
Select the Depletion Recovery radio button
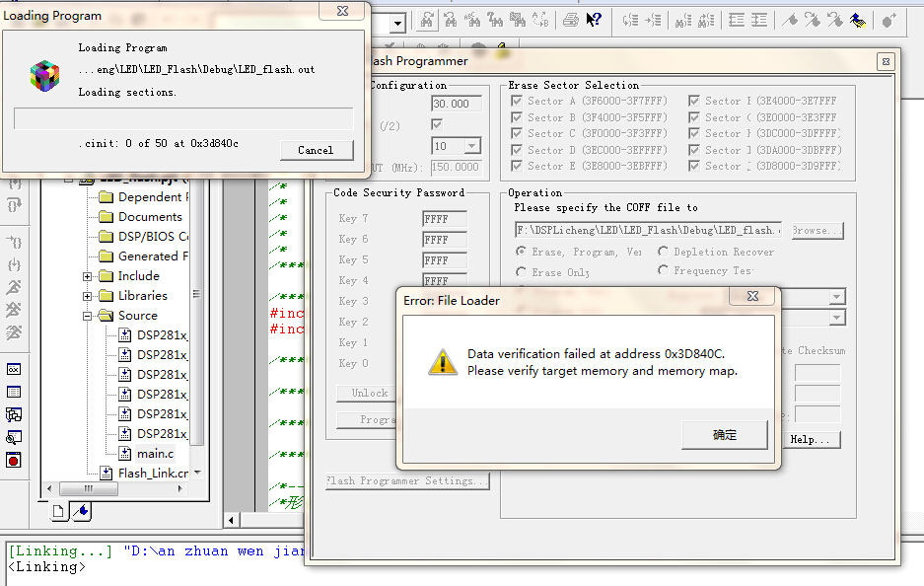pos(663,252)
